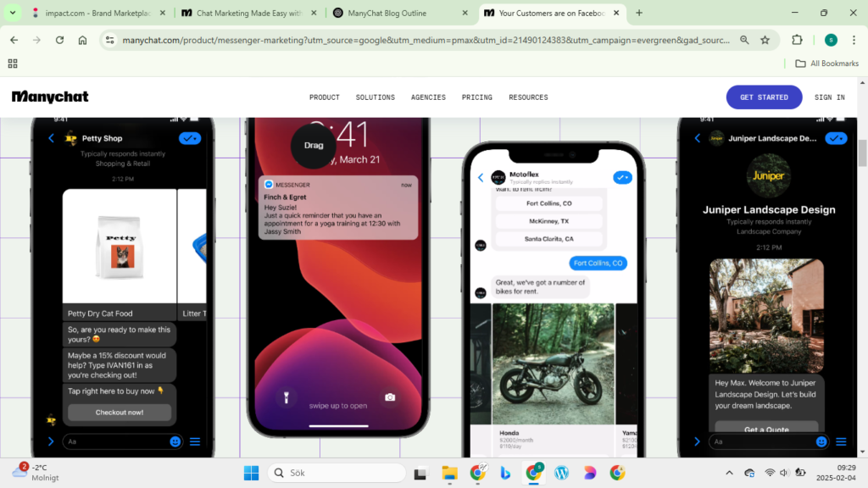868x488 pixels.
Task: Switch to the ManyChat Blog Outline tab
Action: pos(400,13)
